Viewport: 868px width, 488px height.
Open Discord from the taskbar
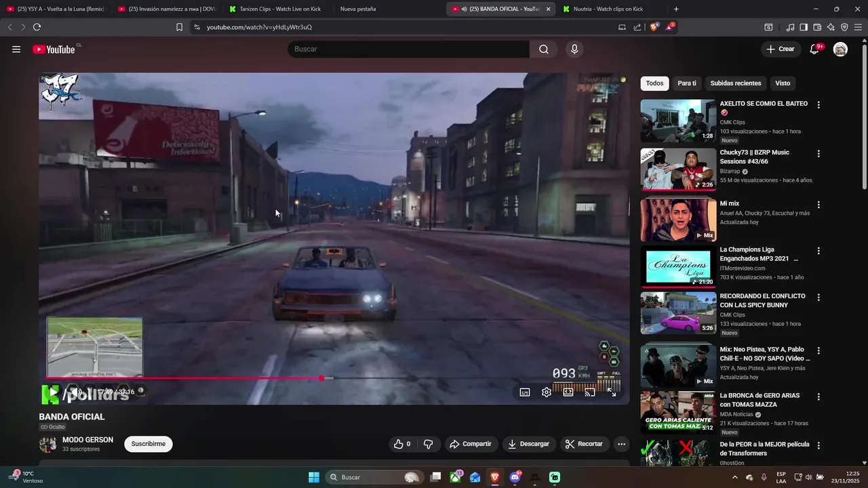515,477
